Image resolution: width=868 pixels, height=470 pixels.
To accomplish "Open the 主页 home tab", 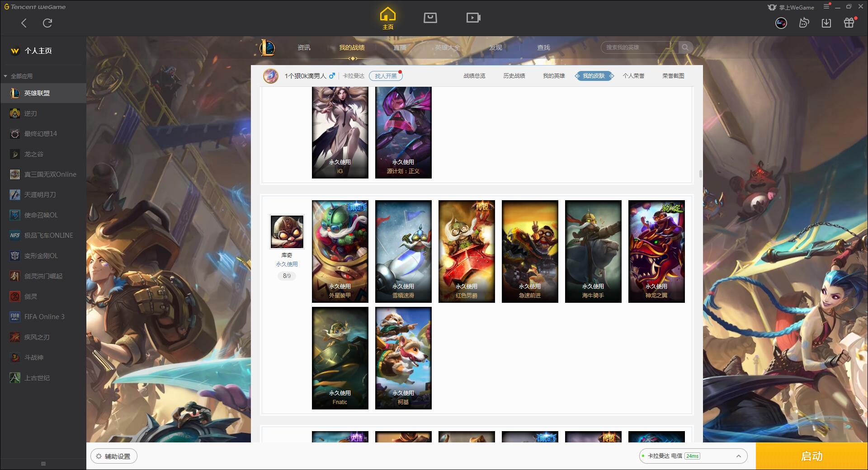I will 388,19.
